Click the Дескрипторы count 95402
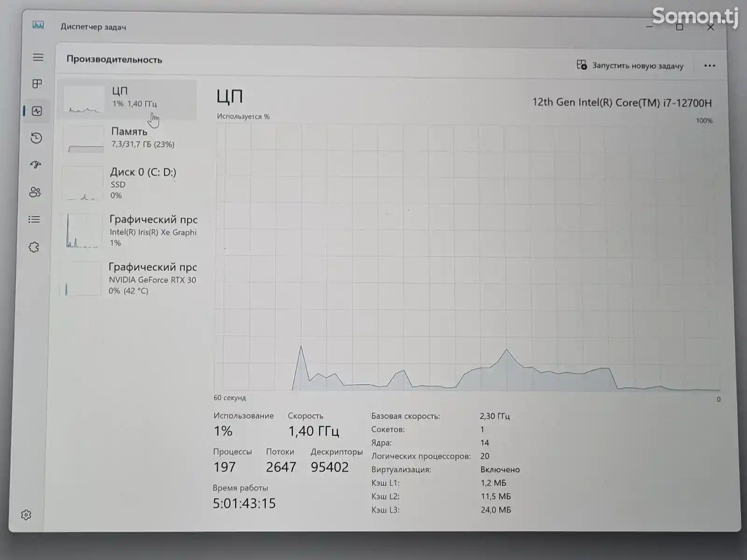The height and width of the screenshot is (560, 747). (x=330, y=467)
